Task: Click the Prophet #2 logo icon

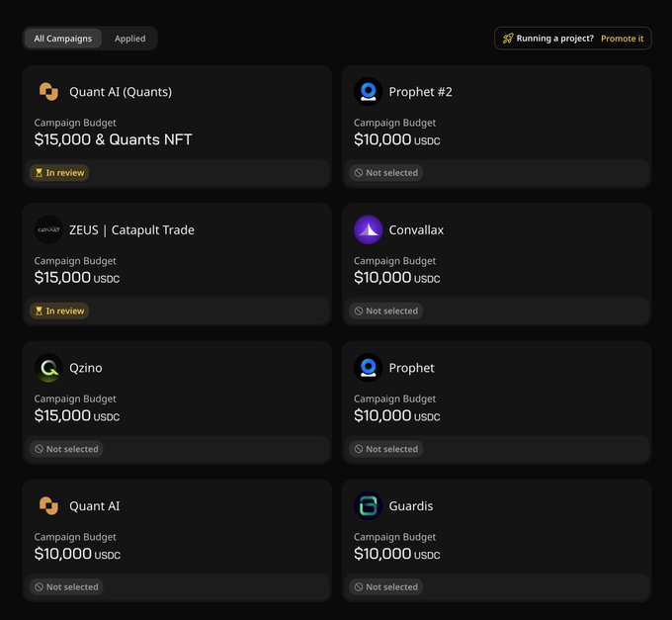Action: [369, 92]
